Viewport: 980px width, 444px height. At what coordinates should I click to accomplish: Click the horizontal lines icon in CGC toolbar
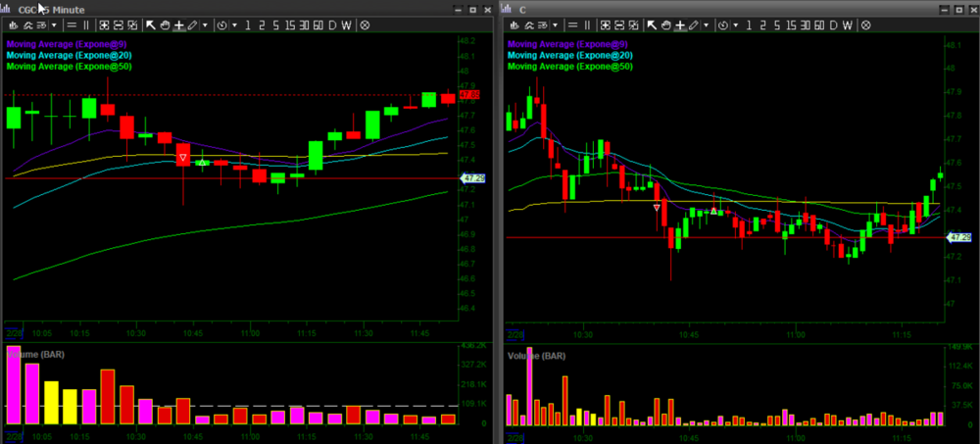pos(72,25)
